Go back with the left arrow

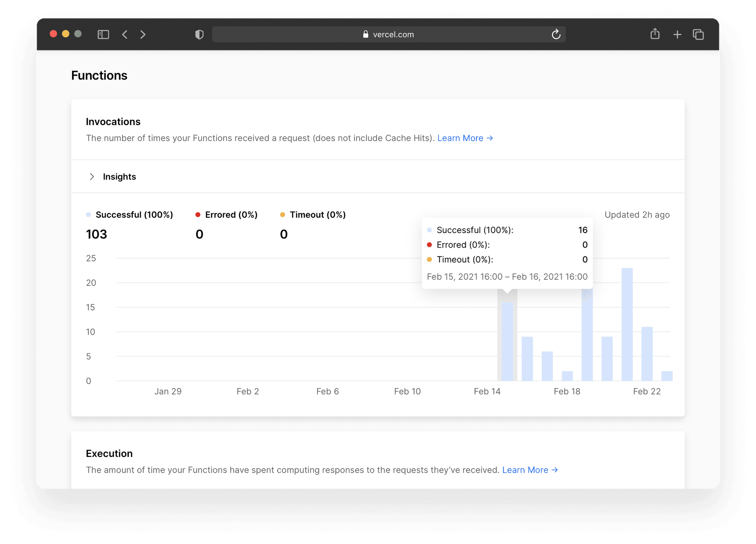tap(125, 35)
